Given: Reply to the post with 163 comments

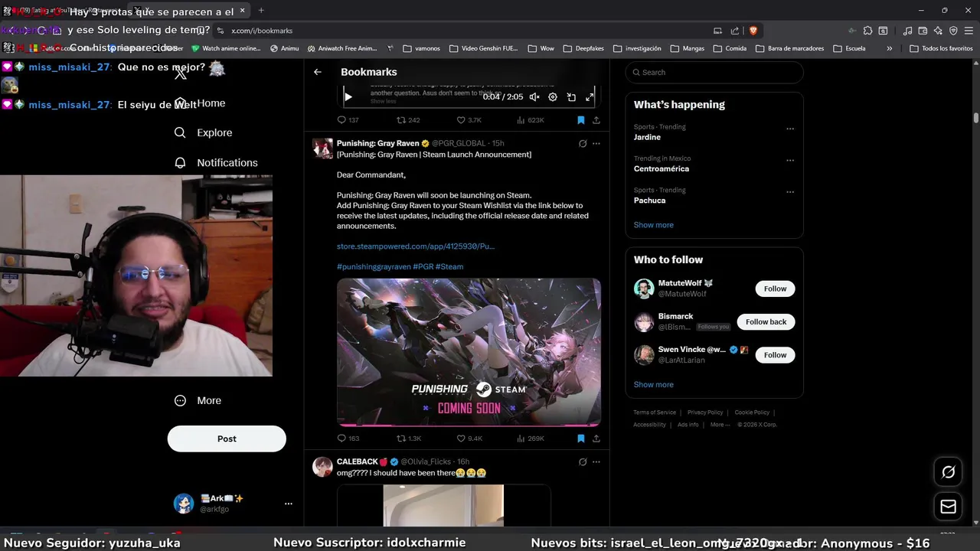Looking at the screenshot, I should point(348,439).
